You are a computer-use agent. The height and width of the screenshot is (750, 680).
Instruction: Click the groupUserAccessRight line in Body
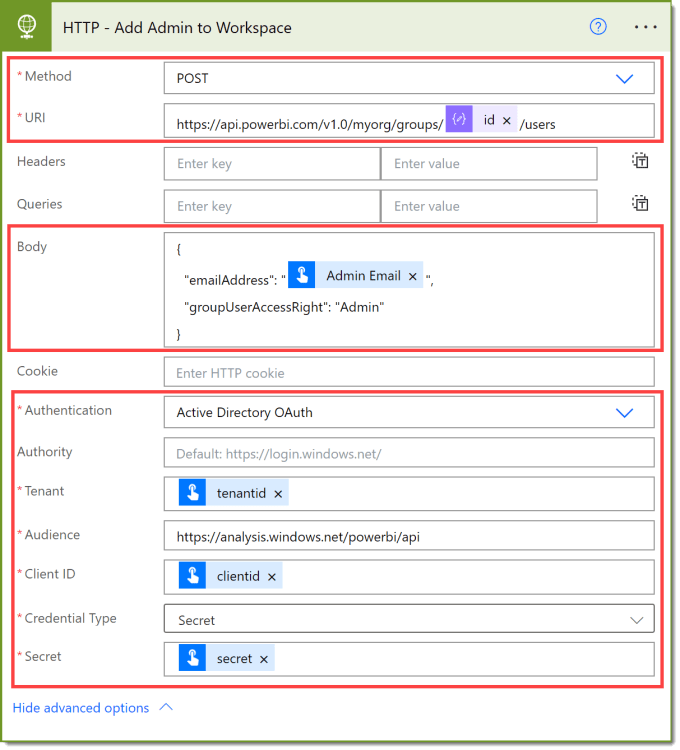pos(284,307)
